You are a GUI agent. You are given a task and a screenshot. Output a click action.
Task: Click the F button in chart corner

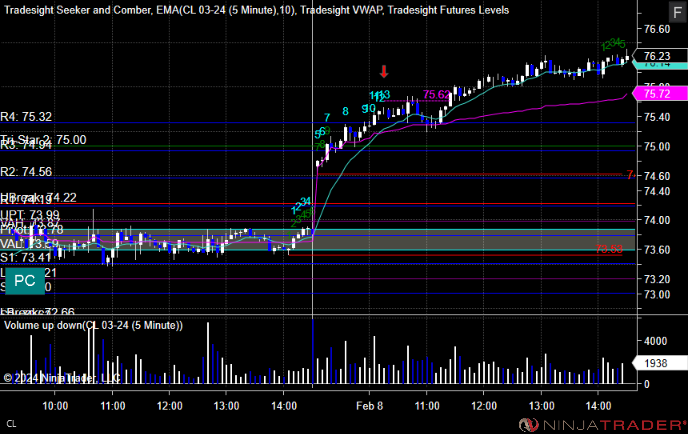pyautogui.click(x=677, y=12)
